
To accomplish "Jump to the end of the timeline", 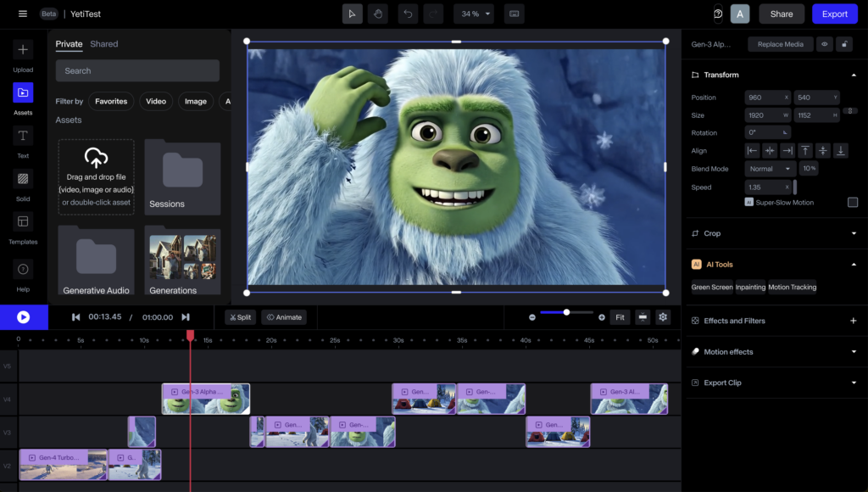I will tap(186, 317).
